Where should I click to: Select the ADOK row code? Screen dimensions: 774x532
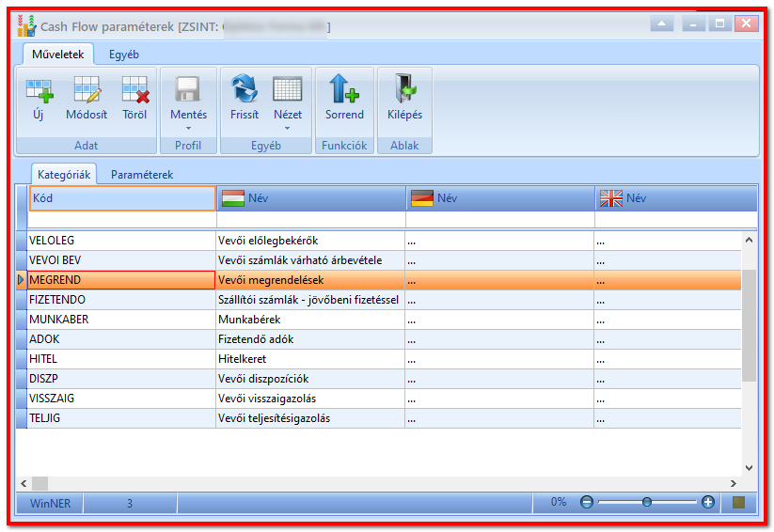tap(121, 339)
